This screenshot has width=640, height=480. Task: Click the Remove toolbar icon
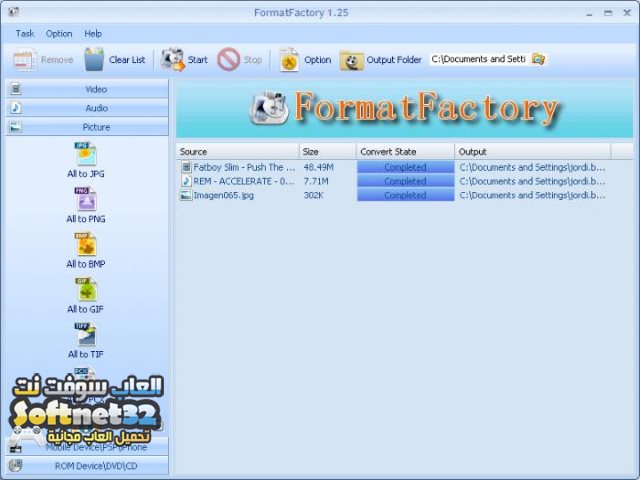[x=24, y=60]
